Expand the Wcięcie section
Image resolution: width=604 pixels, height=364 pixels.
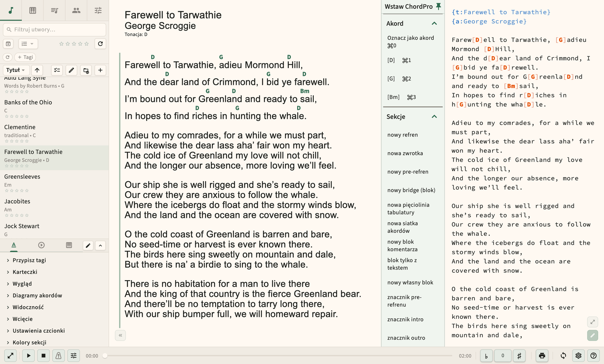click(x=54, y=319)
